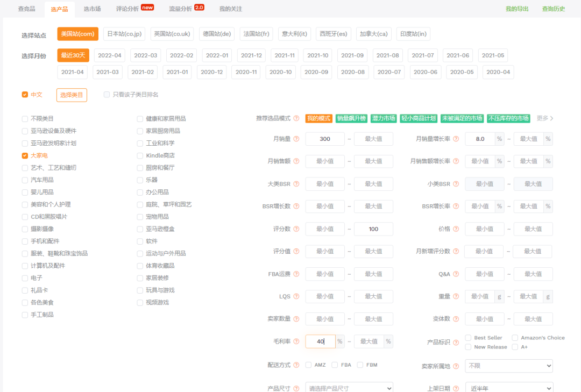Click the 月销量 minimum input field
581x392 pixels.
[x=325, y=139]
